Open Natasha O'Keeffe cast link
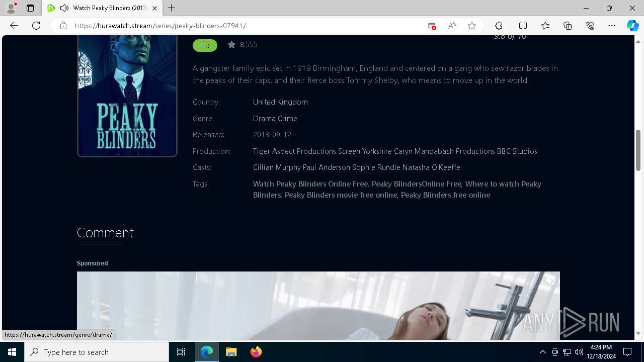 [431, 167]
